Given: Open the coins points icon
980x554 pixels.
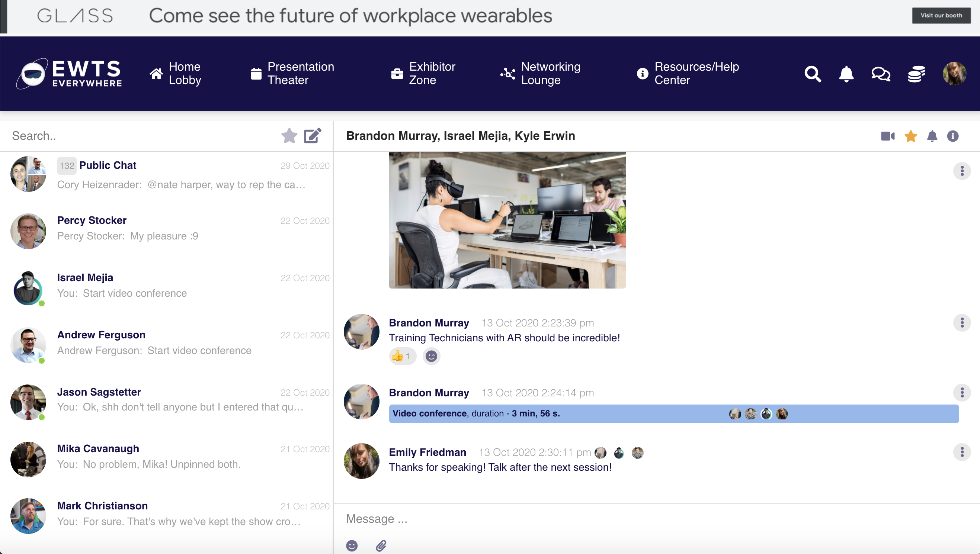Looking at the screenshot, I should tap(916, 74).
